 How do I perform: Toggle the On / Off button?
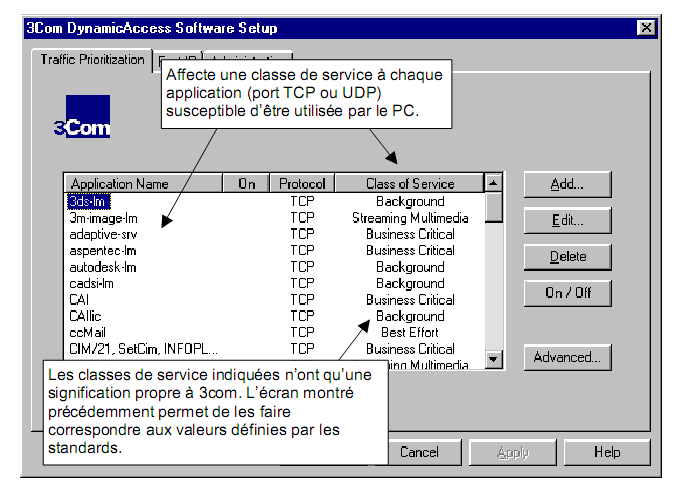coord(567,293)
